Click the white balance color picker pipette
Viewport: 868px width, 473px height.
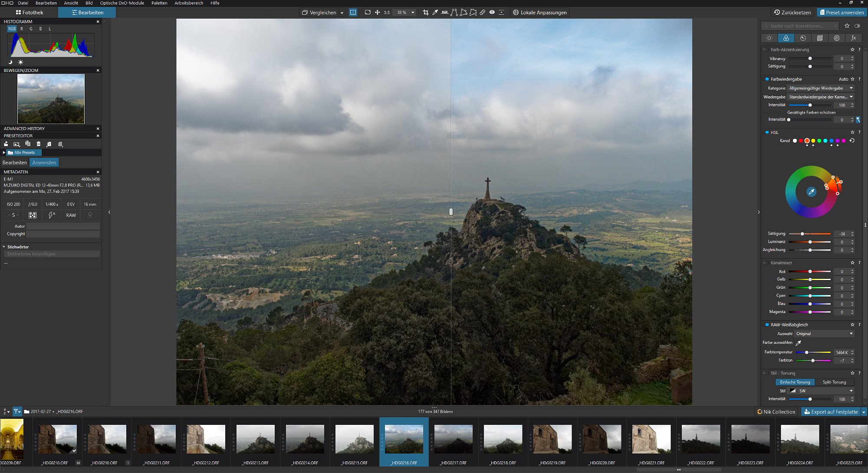tap(799, 343)
